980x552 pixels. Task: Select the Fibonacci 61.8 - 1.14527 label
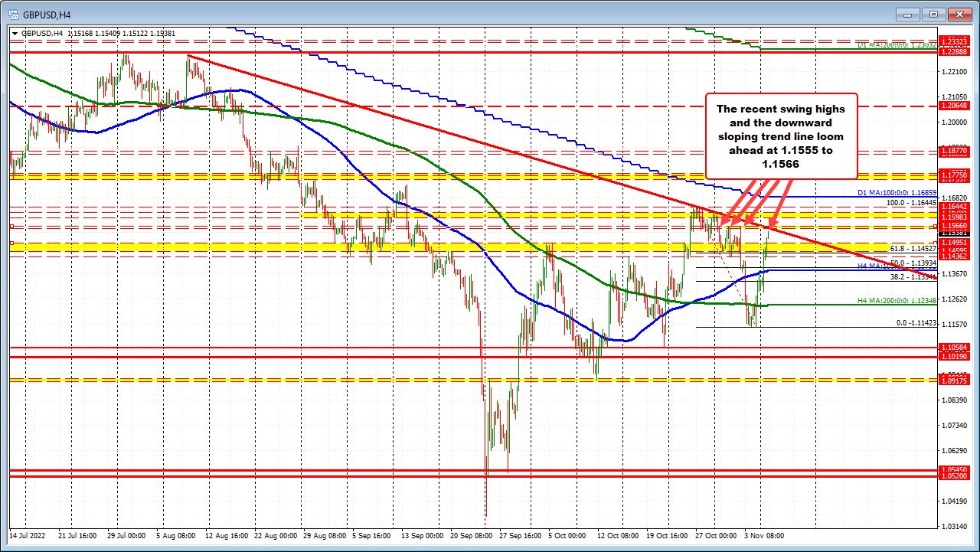913,249
